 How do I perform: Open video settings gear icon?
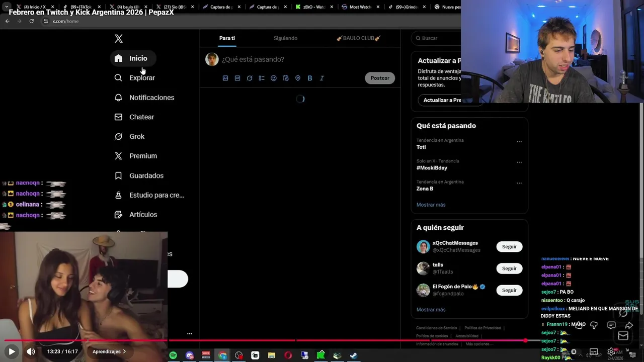(x=611, y=351)
